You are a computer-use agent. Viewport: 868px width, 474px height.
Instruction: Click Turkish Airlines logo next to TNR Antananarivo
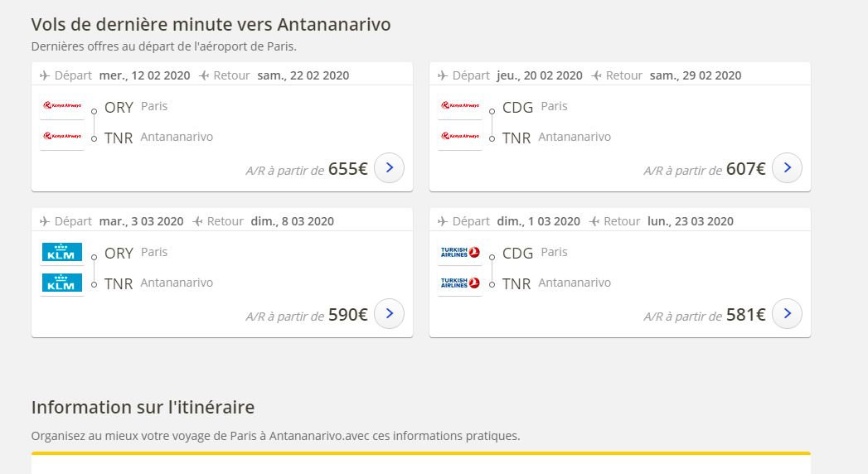tap(460, 283)
